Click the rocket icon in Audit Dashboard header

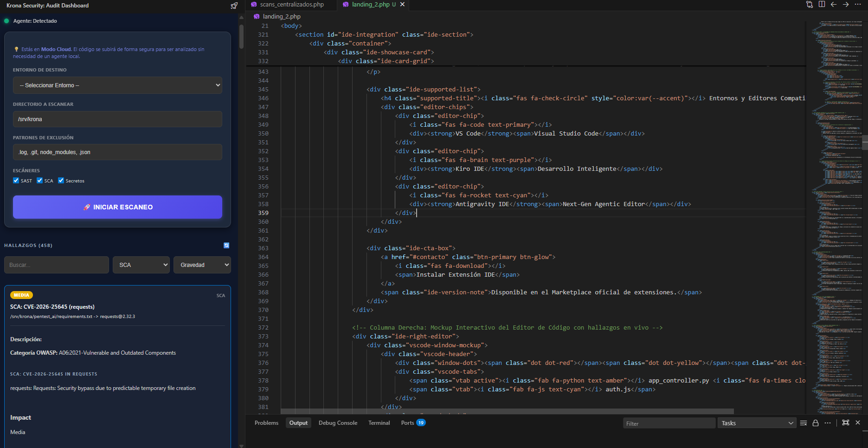pyautogui.click(x=234, y=6)
